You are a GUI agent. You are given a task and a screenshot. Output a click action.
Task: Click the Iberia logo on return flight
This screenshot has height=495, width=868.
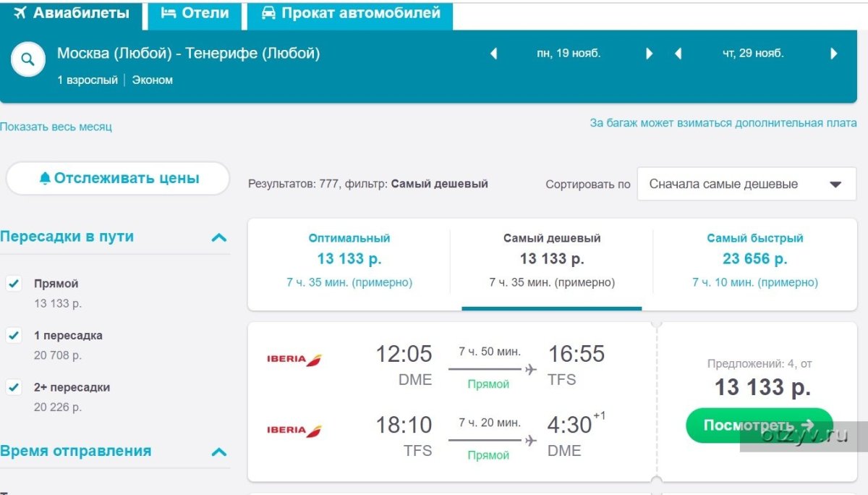294,430
